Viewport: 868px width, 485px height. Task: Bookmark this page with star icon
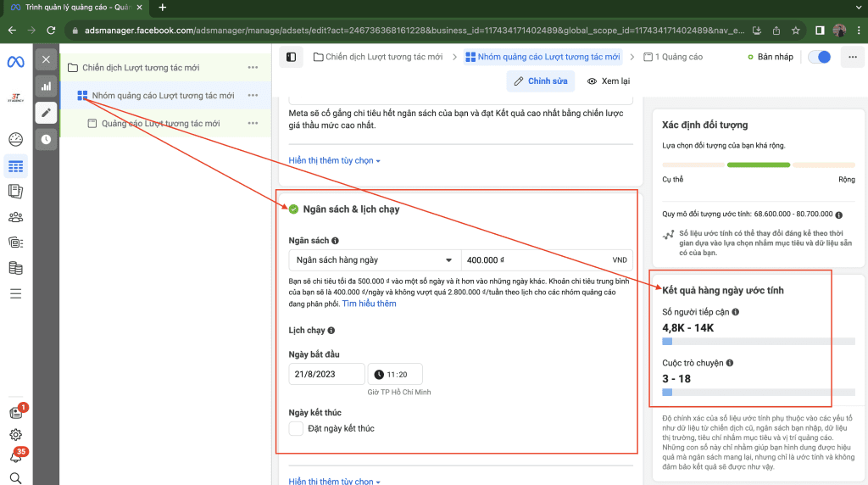[x=795, y=31]
